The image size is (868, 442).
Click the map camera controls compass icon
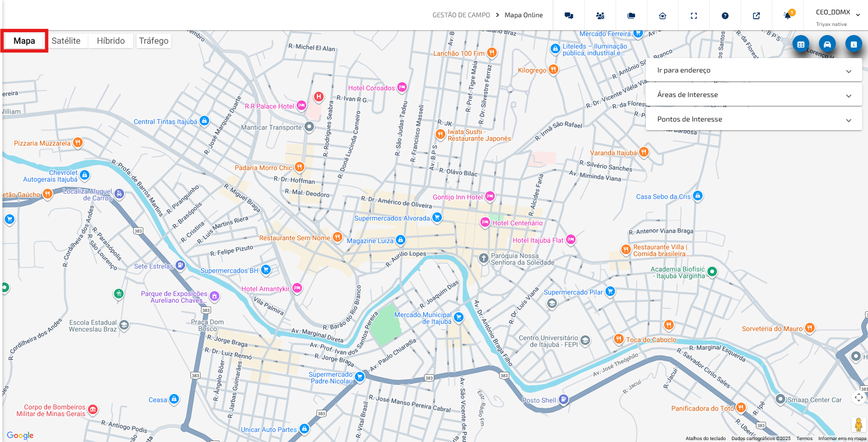coord(859,397)
